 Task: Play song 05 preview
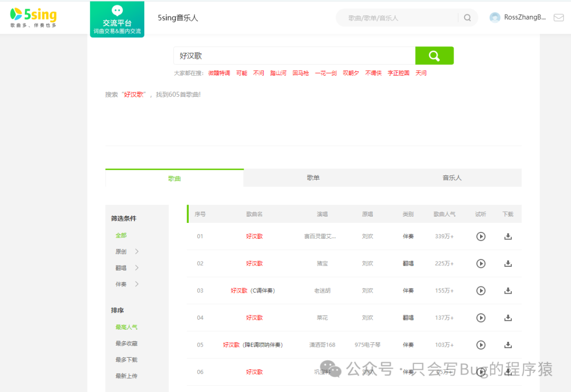coord(481,345)
